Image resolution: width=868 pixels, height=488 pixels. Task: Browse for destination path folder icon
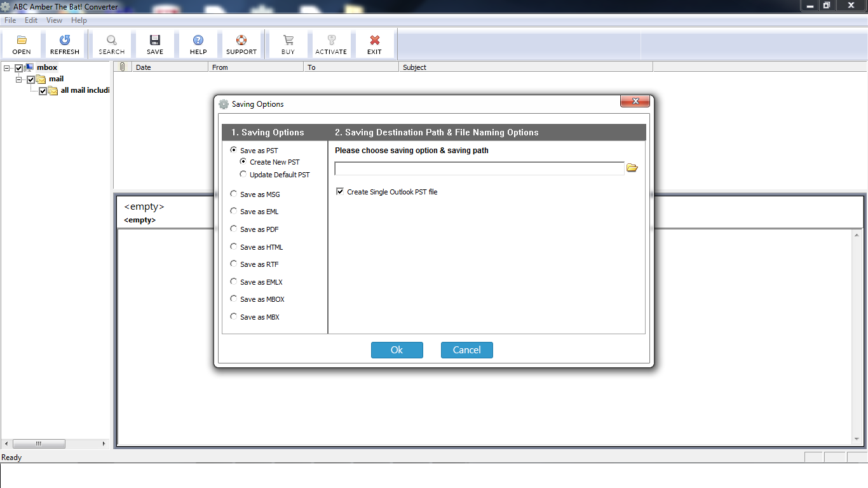tap(632, 168)
